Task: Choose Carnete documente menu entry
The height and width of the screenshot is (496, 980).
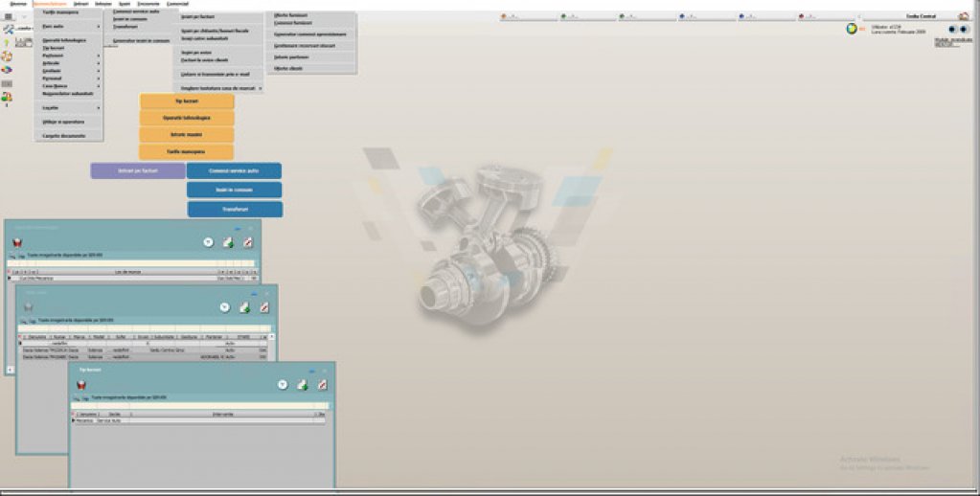Action: [x=64, y=136]
